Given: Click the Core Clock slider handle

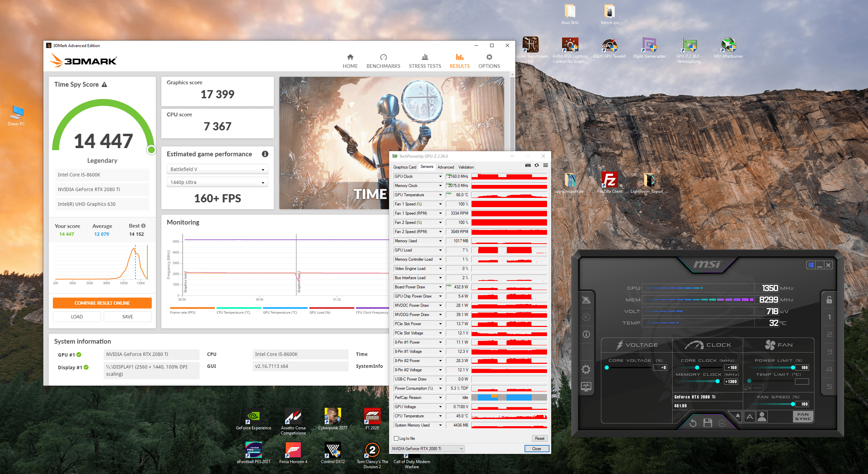Looking at the screenshot, I should click(x=697, y=368).
